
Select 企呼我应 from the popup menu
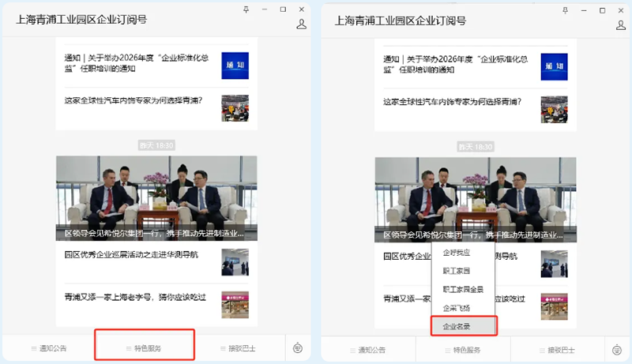(x=457, y=253)
